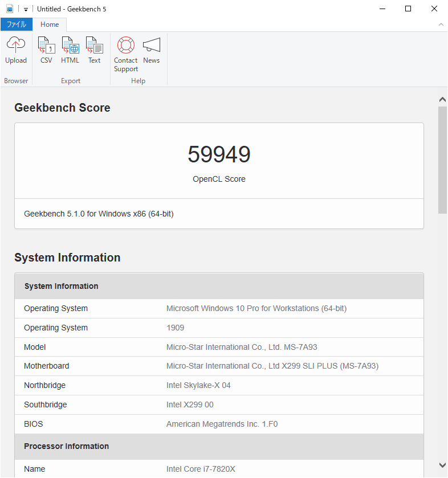Close the Geekbench 5 window

coord(434,9)
